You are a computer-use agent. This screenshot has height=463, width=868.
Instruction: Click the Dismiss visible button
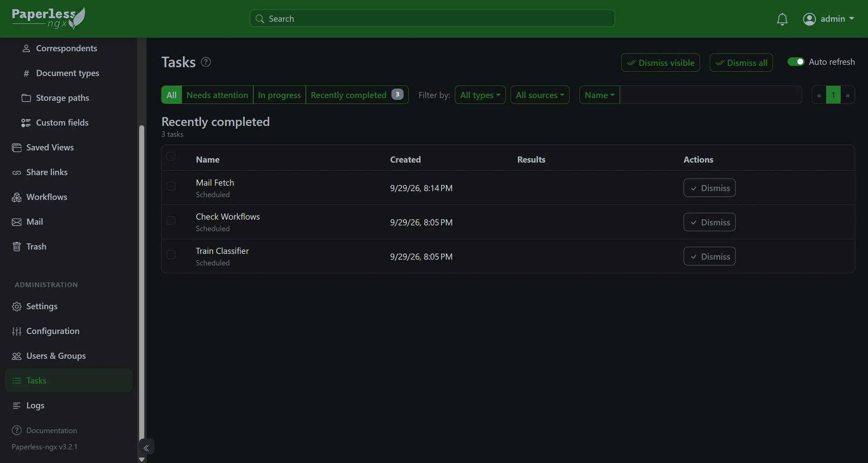pos(660,63)
